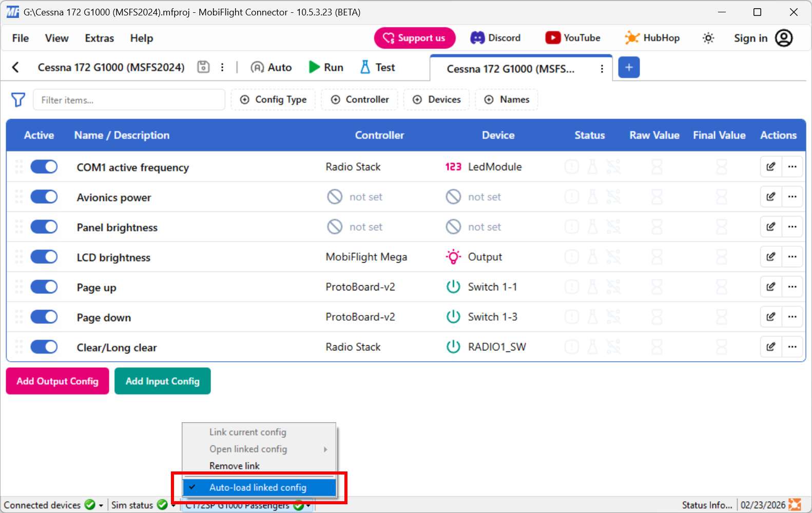Open the Config Type filter dropdown

click(273, 100)
